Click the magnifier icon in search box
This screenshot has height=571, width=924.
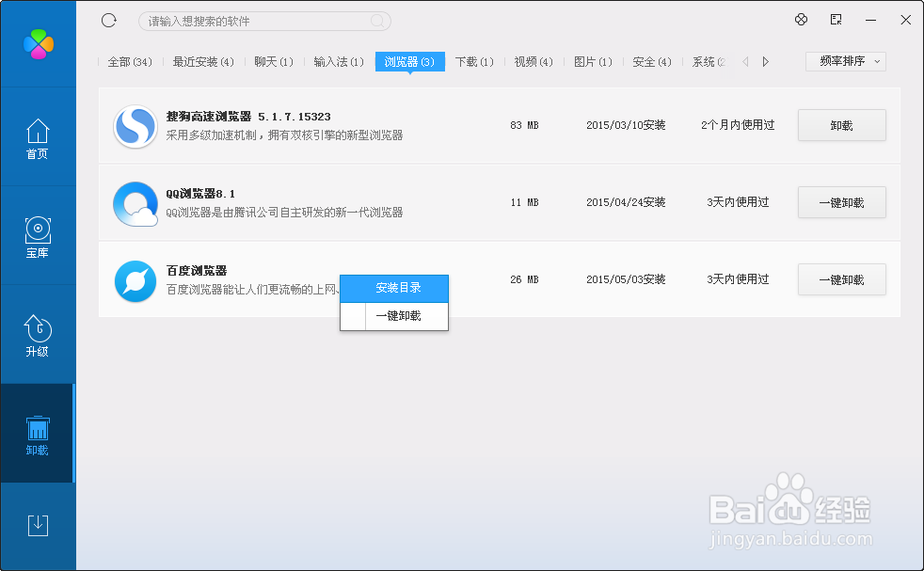click(x=377, y=22)
